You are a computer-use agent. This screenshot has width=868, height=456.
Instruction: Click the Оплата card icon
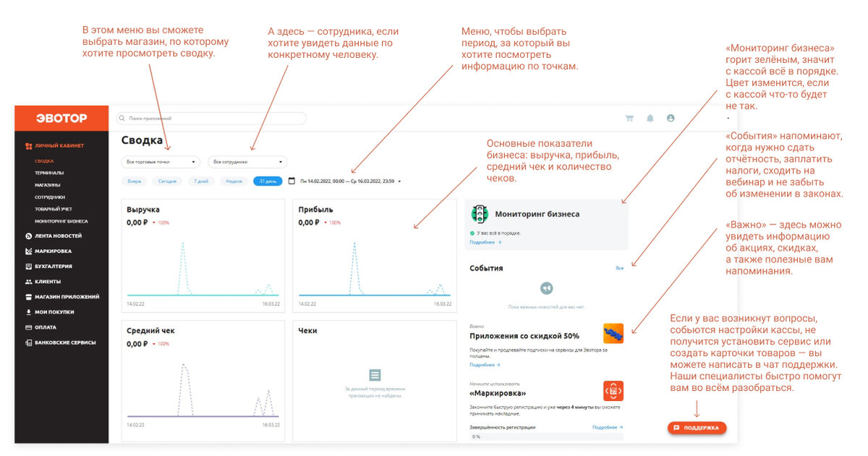tap(28, 327)
